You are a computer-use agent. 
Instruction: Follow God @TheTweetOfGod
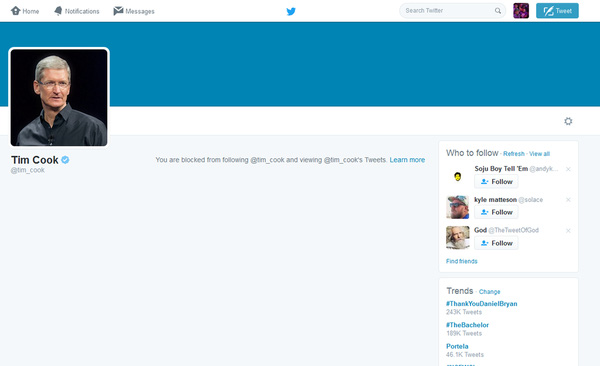[496, 243]
